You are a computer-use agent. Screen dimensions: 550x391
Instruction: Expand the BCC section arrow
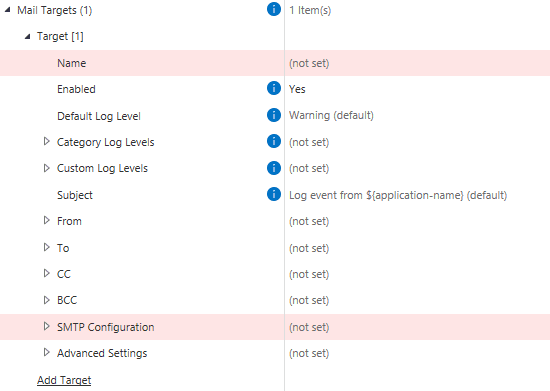(46, 300)
